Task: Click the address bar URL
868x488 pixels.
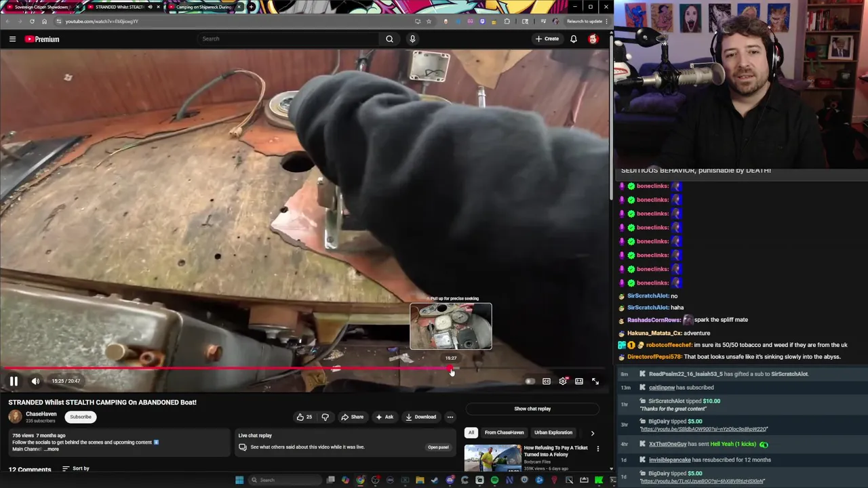Action: [x=102, y=21]
